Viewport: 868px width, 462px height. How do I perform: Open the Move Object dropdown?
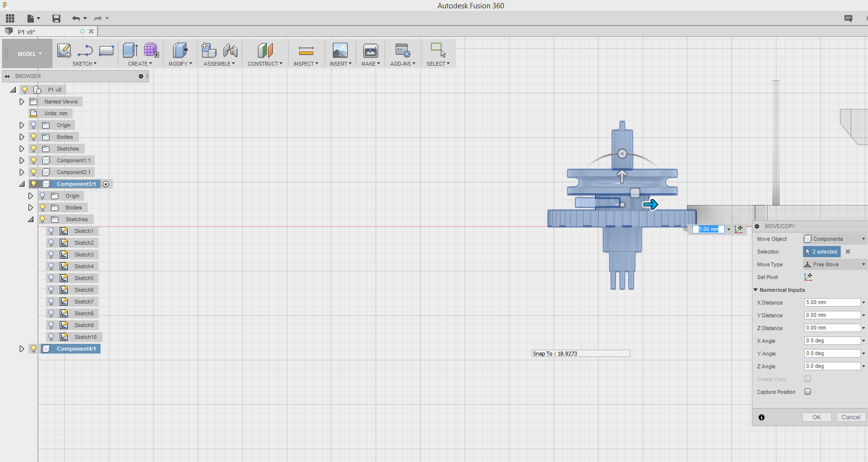pos(835,239)
